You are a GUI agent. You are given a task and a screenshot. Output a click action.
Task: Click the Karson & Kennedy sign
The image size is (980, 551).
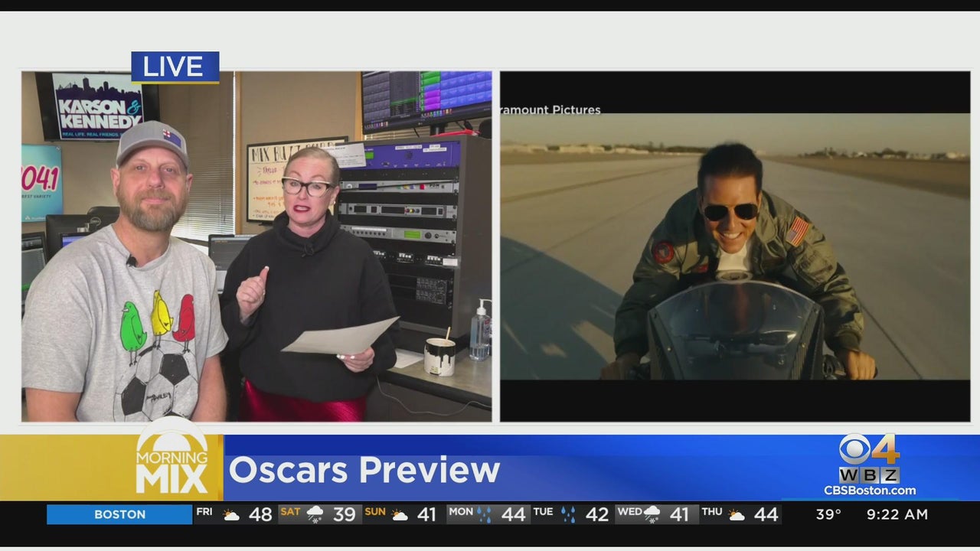[97, 107]
